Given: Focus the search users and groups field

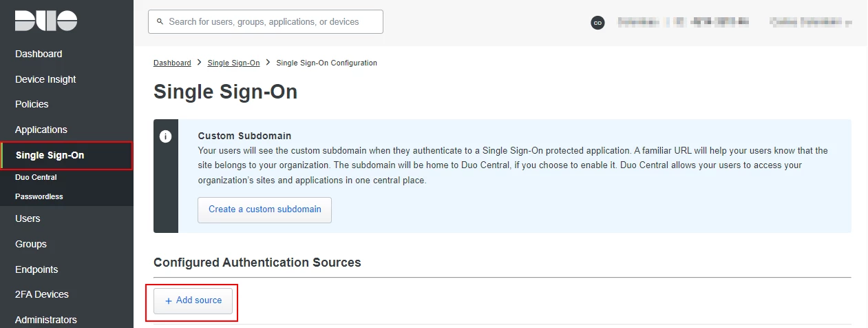Looking at the screenshot, I should 266,22.
